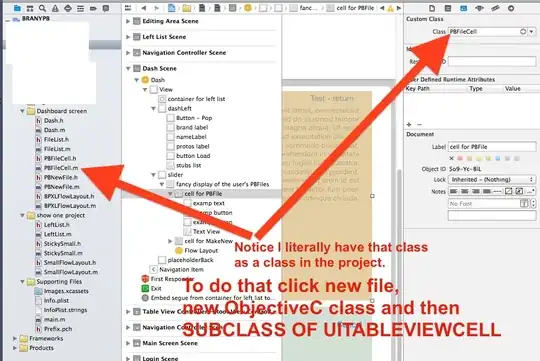Select Flow Layout in outline
The height and width of the screenshot is (361, 540).
tap(201, 250)
